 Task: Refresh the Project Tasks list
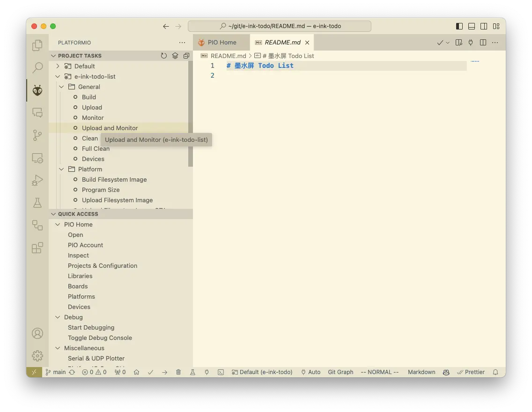[163, 56]
